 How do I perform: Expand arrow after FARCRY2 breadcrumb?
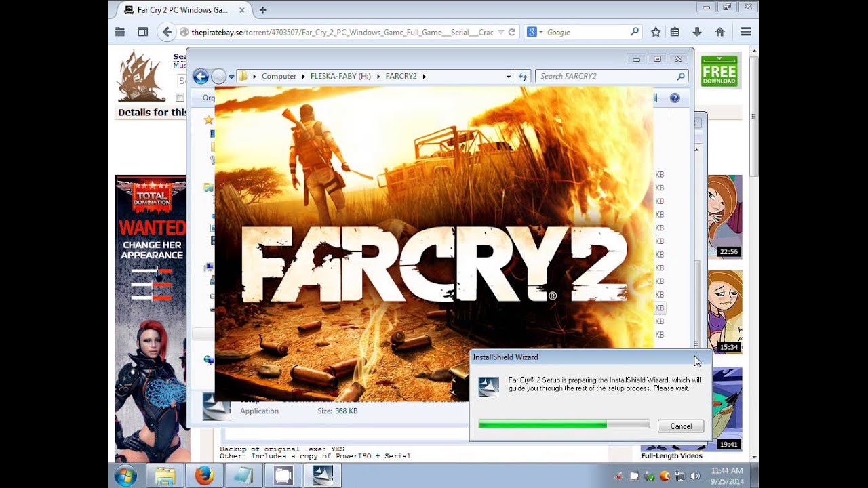pos(424,77)
